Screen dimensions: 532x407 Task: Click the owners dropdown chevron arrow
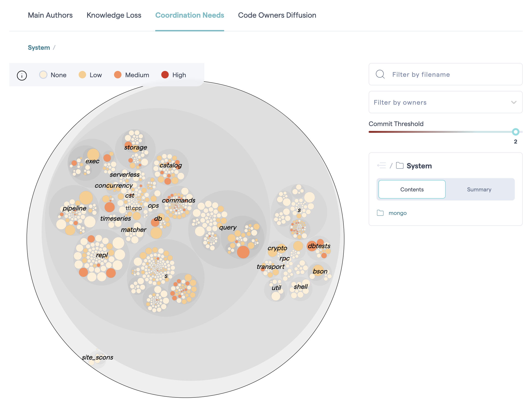click(513, 102)
